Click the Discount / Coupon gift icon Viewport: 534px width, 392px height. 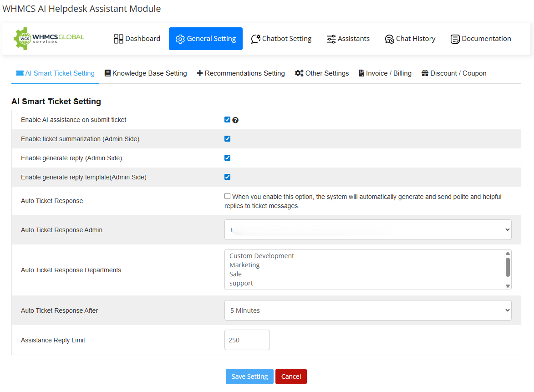pyautogui.click(x=425, y=73)
